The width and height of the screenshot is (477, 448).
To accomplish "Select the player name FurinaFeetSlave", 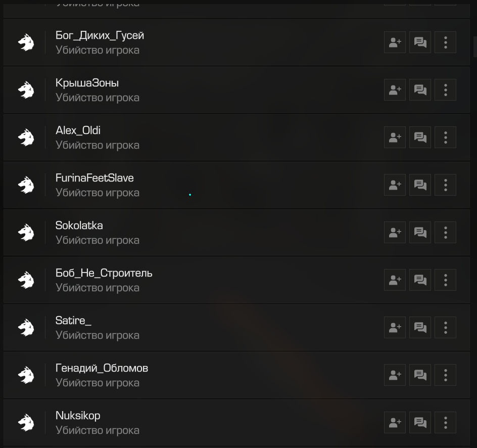I will (x=94, y=178).
